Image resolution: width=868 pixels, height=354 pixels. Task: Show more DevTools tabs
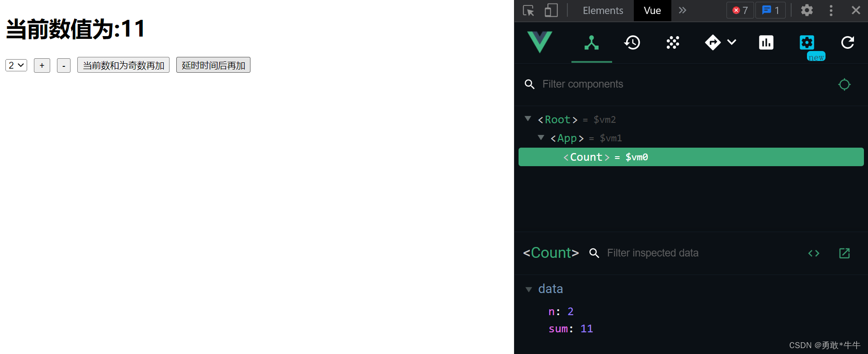683,10
